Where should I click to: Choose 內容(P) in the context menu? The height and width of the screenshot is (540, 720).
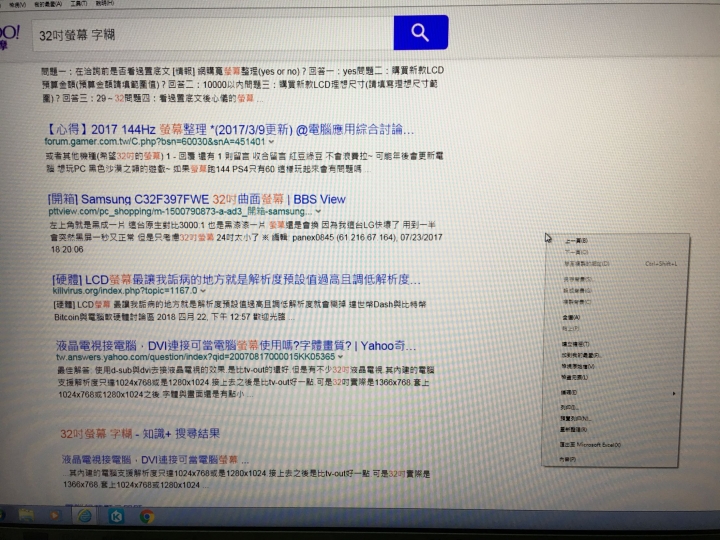(568, 459)
